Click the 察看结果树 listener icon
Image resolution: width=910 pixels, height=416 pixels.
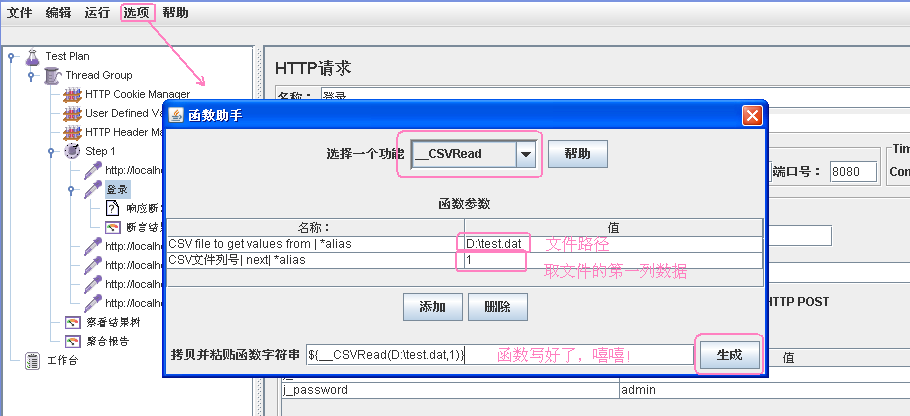[x=73, y=322]
